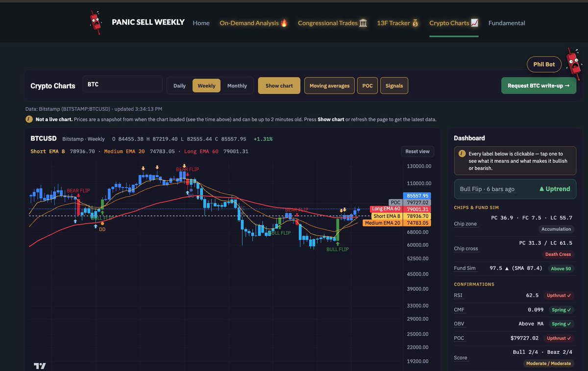Open 13F Tracker page
This screenshot has width=588, height=371.
click(398, 23)
